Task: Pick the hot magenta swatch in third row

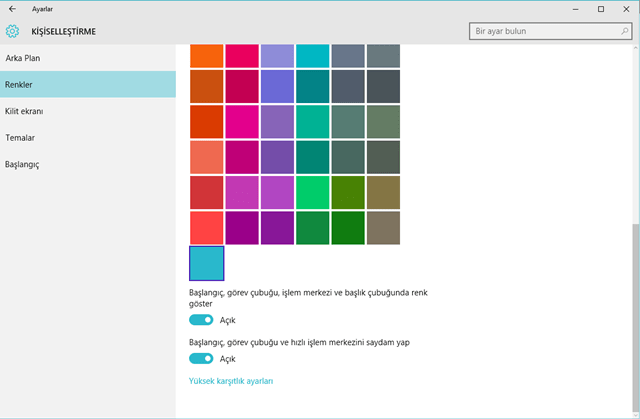Action: point(242,122)
